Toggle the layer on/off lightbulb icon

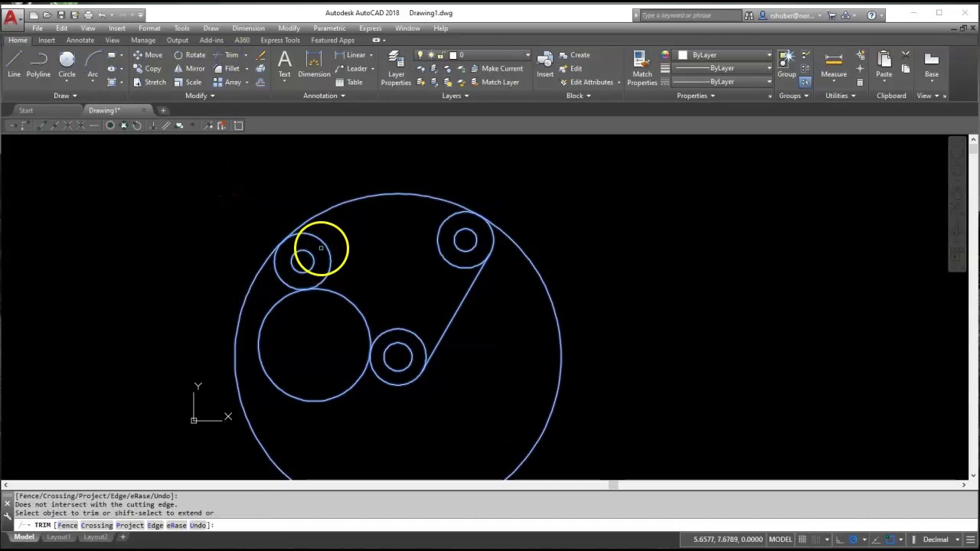pyautogui.click(x=420, y=55)
